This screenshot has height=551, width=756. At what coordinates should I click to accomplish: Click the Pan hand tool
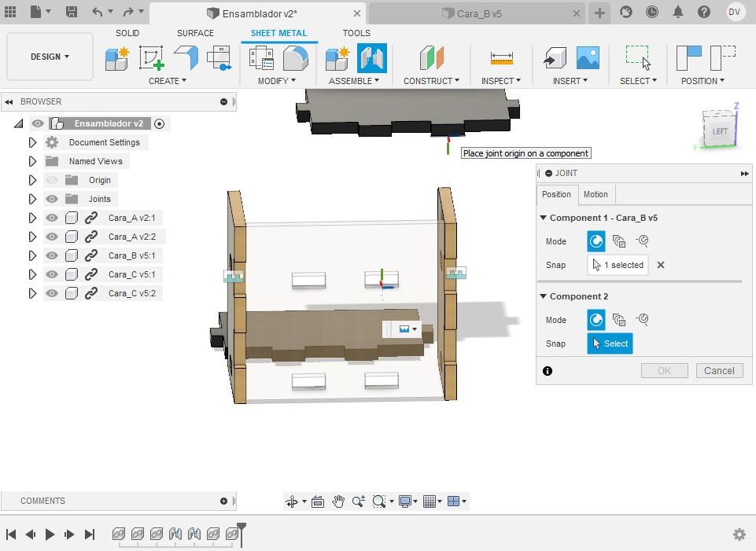click(338, 501)
